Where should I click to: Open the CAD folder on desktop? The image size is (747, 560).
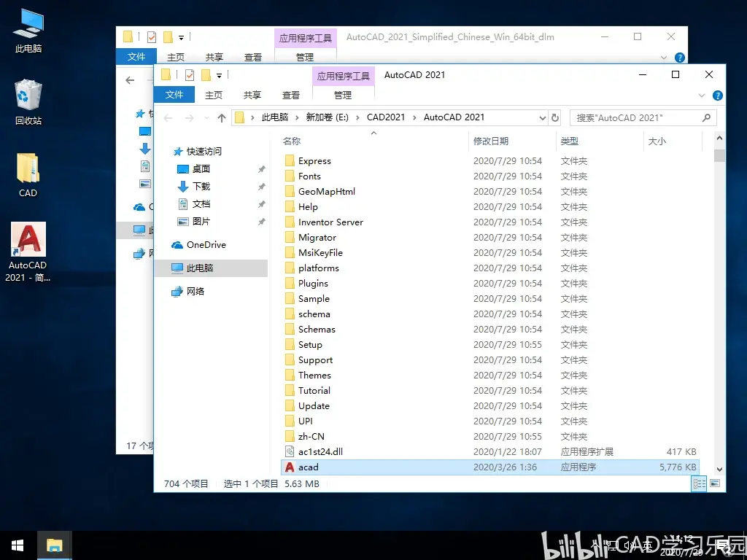click(x=28, y=175)
